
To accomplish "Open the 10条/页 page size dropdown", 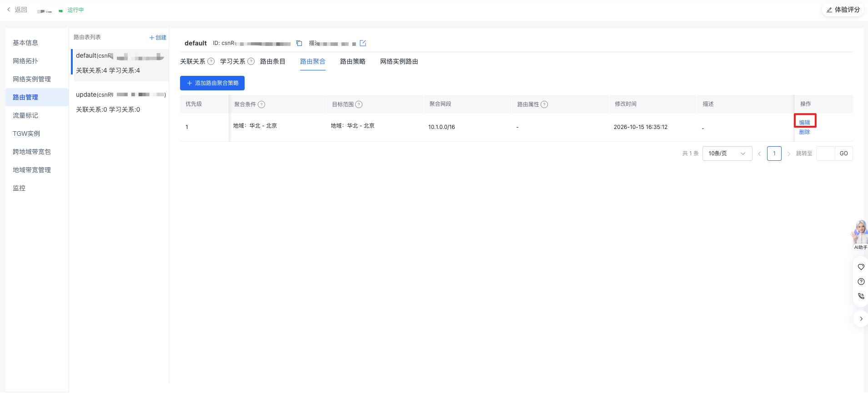I will pyautogui.click(x=728, y=153).
